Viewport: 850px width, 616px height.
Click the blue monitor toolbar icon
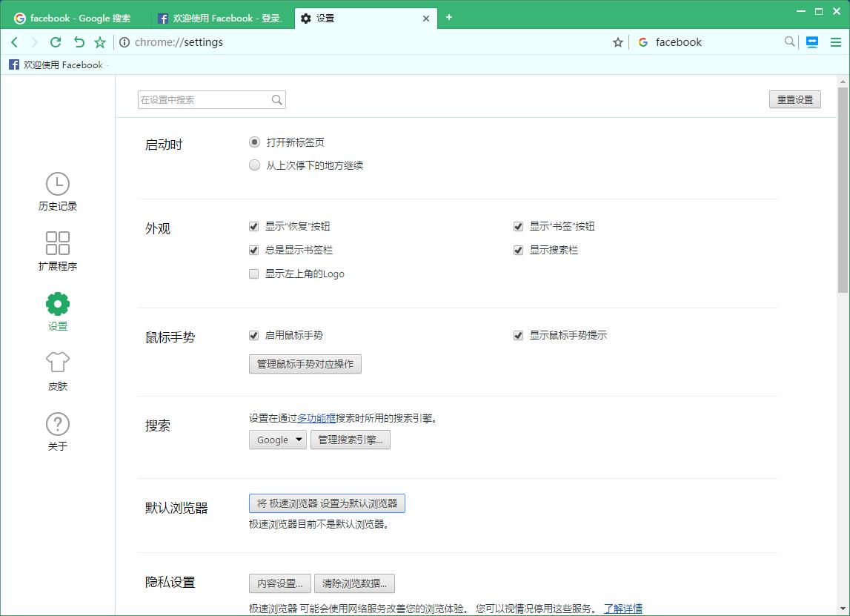[812, 42]
